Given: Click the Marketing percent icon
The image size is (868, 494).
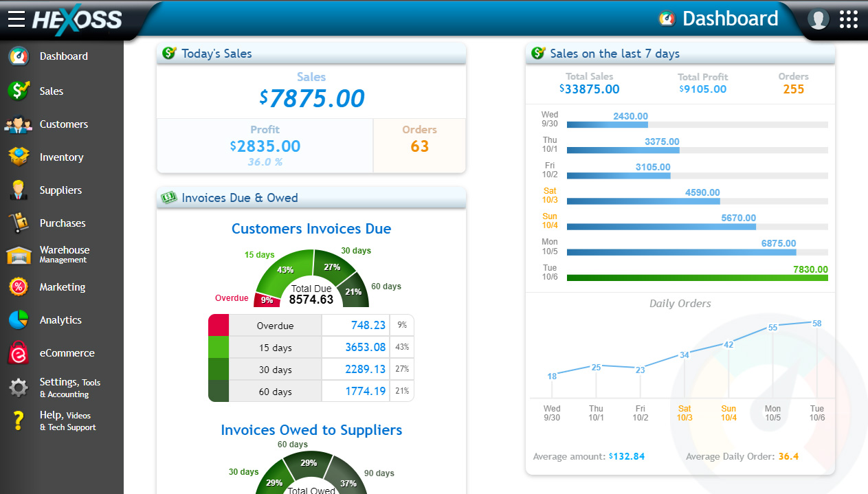Looking at the screenshot, I should pos(19,287).
